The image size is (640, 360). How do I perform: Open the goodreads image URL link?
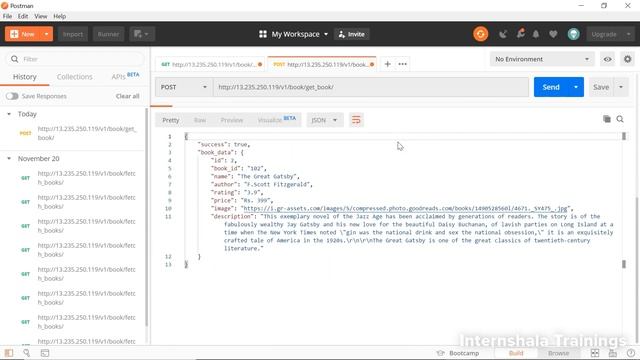(x=405, y=209)
